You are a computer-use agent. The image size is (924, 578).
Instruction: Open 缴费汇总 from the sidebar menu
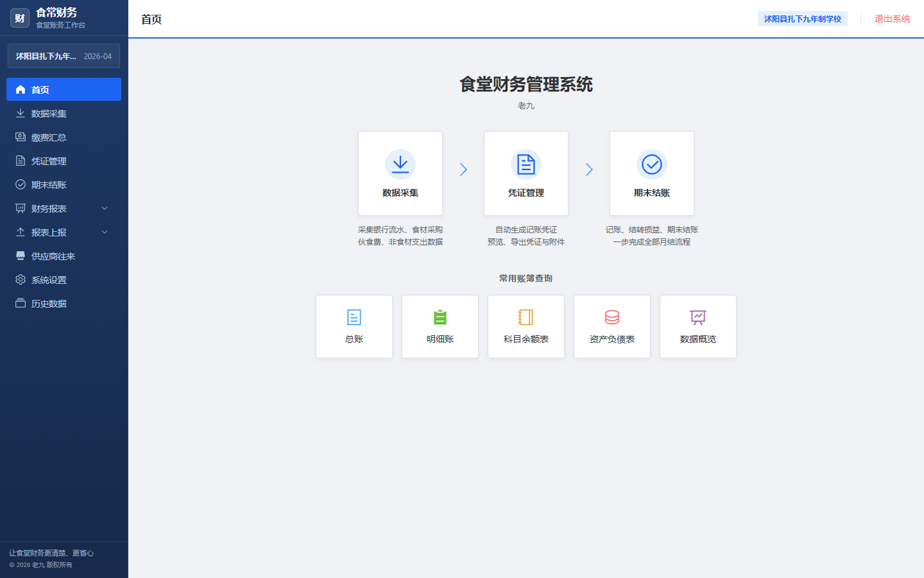pyautogui.click(x=64, y=137)
